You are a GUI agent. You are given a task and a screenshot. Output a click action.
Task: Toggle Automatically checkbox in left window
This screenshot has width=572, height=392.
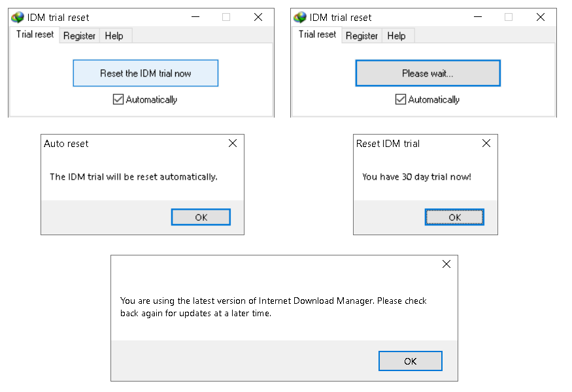118,99
